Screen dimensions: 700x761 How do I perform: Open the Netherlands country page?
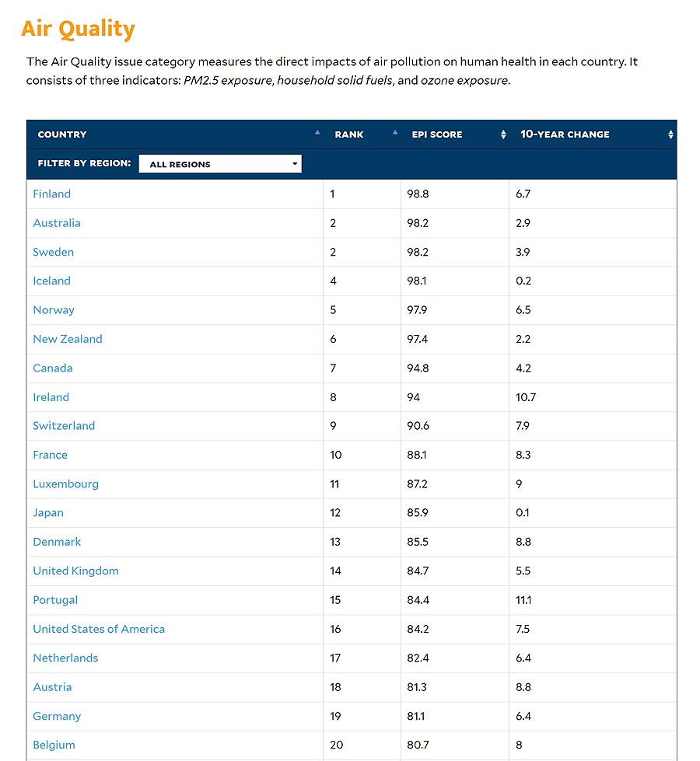click(65, 658)
